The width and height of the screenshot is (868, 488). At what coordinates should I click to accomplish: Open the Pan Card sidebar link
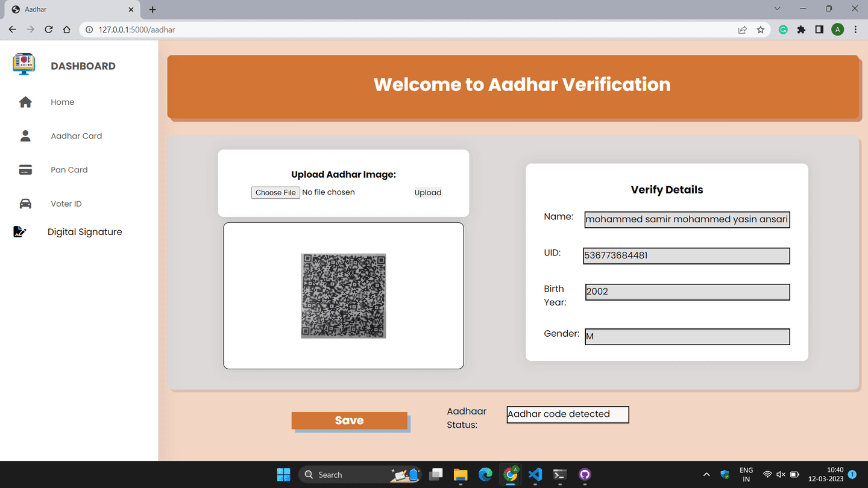point(69,170)
